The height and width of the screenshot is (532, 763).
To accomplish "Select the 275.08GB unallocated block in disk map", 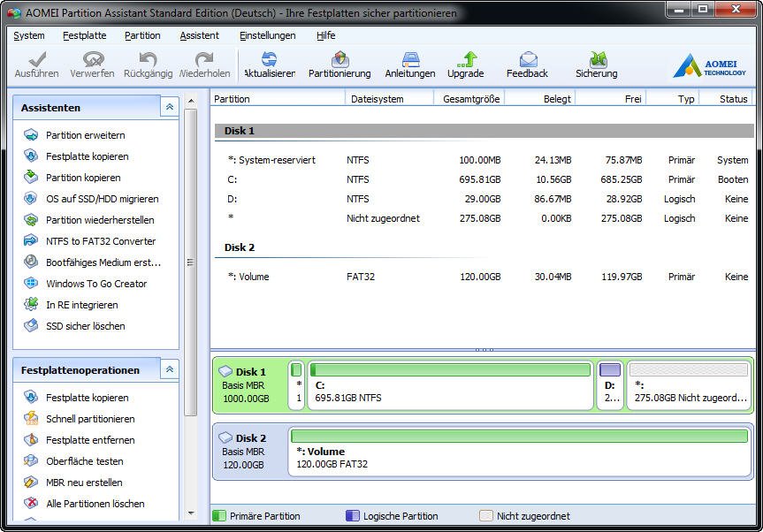I will point(689,385).
